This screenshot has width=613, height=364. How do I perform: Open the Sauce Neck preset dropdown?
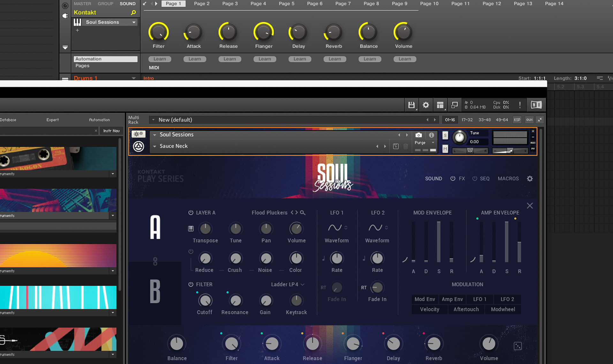155,146
